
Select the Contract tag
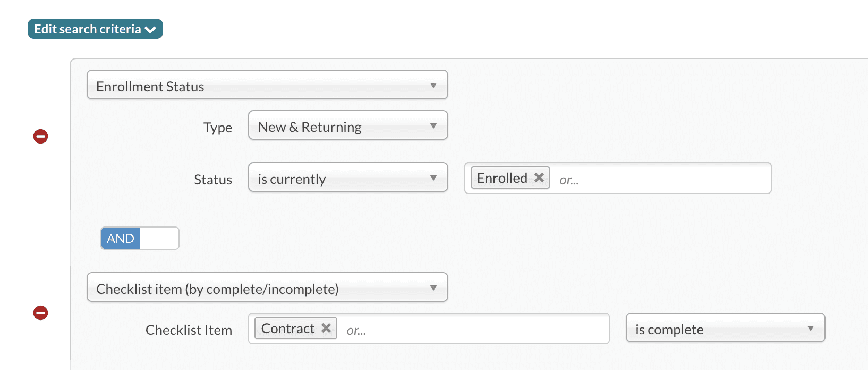click(288, 329)
